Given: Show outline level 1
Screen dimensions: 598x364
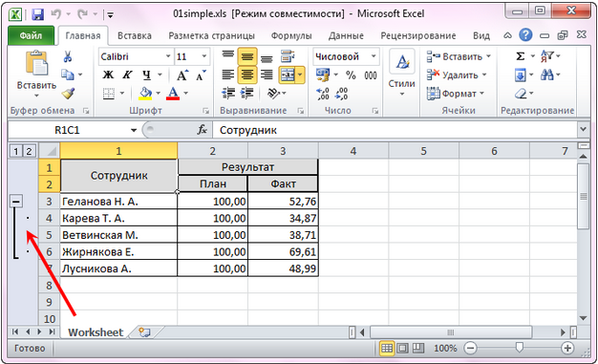Looking at the screenshot, I should (x=15, y=151).
